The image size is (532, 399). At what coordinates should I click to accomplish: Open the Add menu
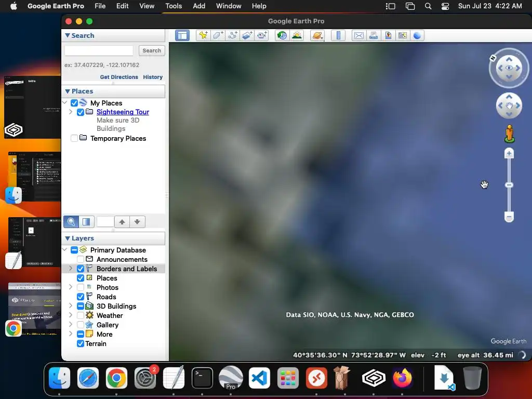point(199,6)
